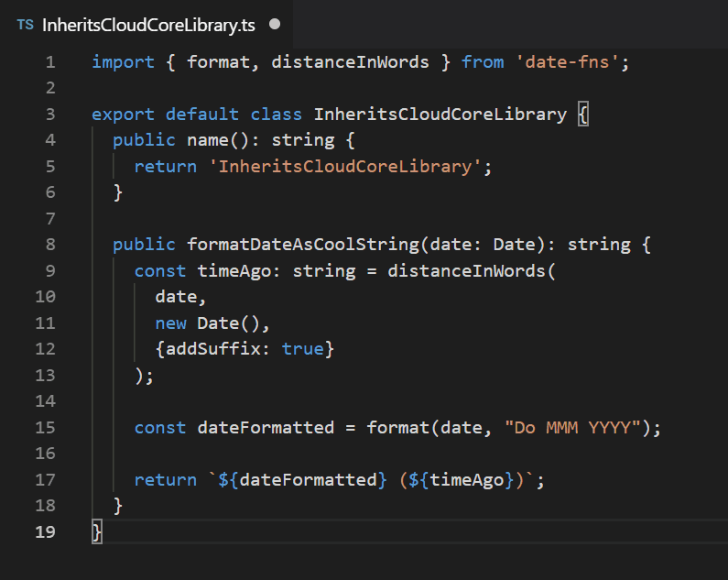The height and width of the screenshot is (580, 728).
Task: Click 'addSuffix' property on line 12
Action: [213, 349]
